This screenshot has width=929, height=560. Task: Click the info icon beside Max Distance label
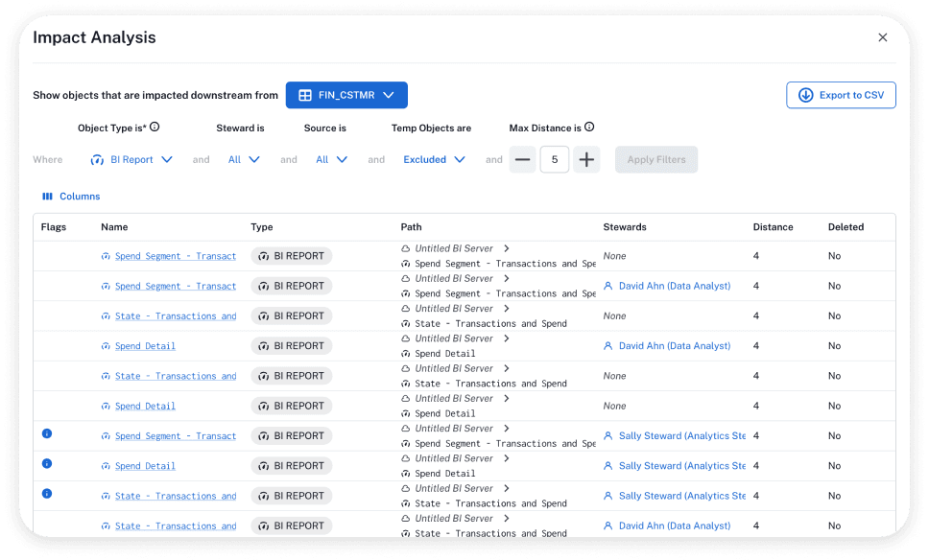pos(586,127)
